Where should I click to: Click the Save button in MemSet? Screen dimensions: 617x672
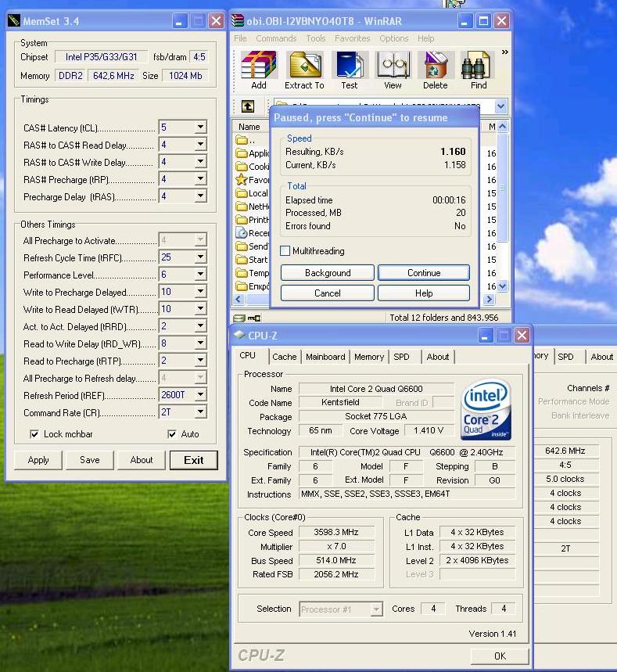[90, 460]
